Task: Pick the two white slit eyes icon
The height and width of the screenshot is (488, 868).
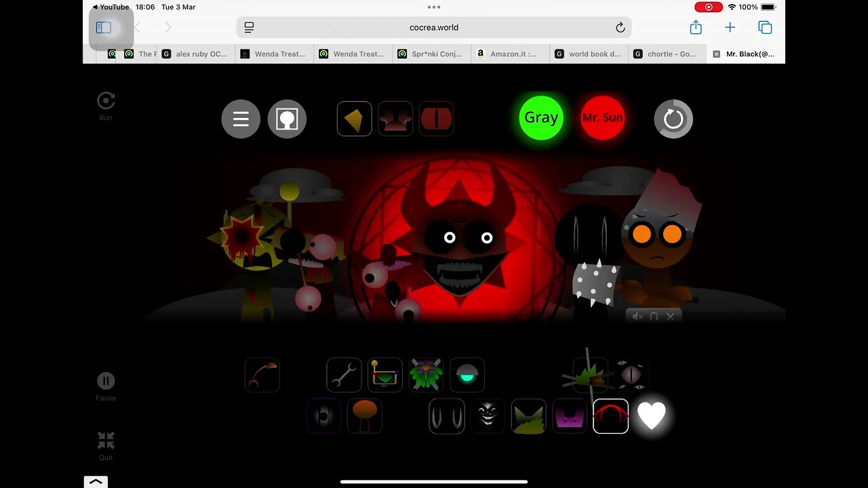Action: pos(447,416)
